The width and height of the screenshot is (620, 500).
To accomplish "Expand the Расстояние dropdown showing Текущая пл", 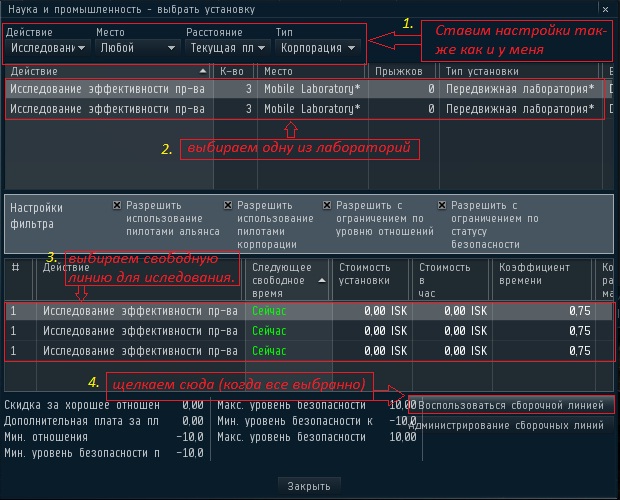I will (227, 48).
